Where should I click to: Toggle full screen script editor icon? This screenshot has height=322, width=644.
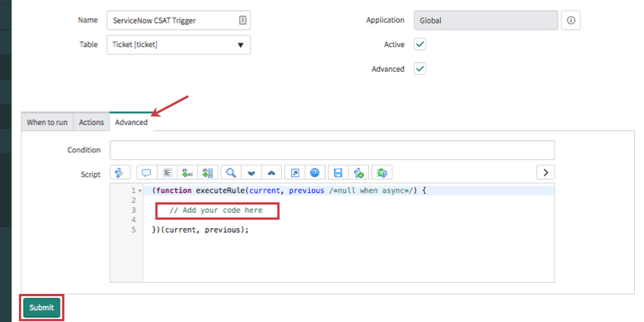[295, 173]
